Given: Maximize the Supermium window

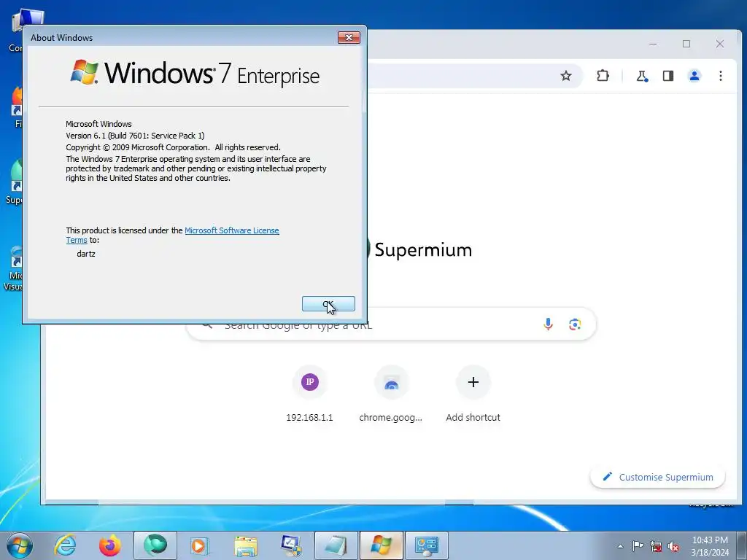Looking at the screenshot, I should (686, 44).
